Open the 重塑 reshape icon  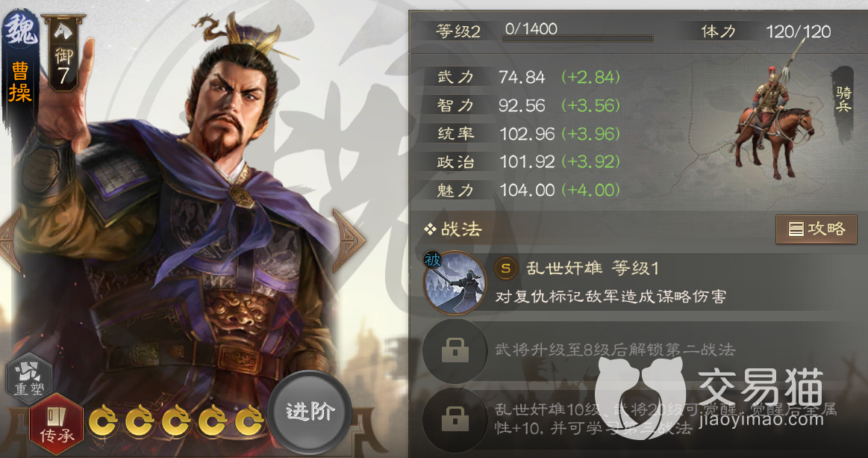coord(29,379)
